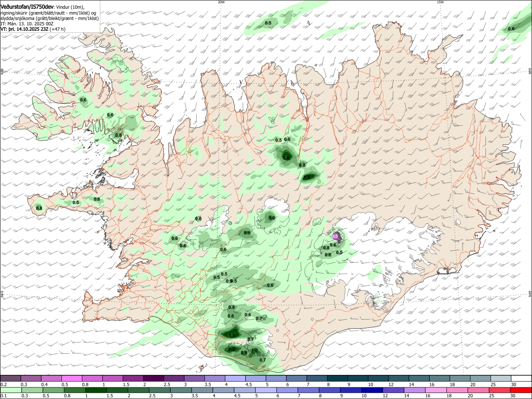Click the 'VT: þri. 14.10.2025 23Z' valid time

24,29
